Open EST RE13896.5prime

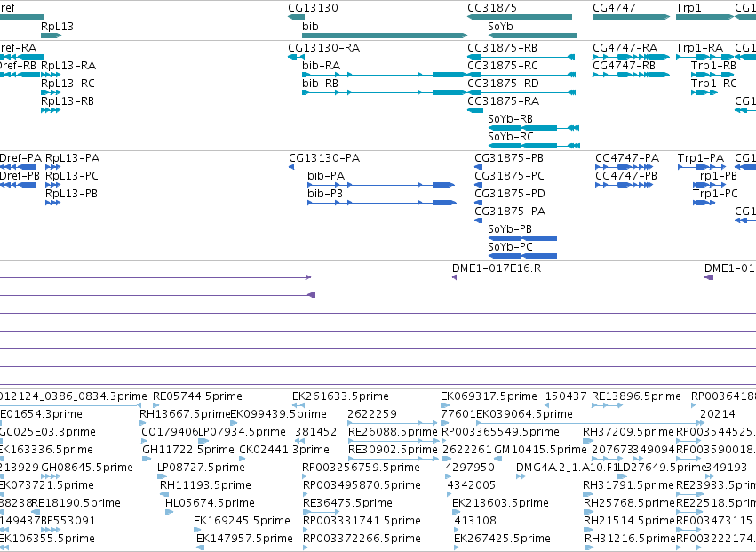636,396
